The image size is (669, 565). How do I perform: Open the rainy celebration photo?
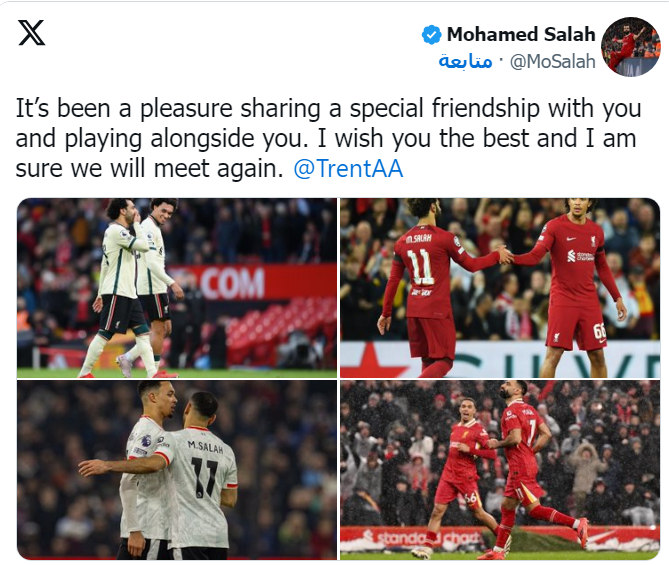point(500,470)
